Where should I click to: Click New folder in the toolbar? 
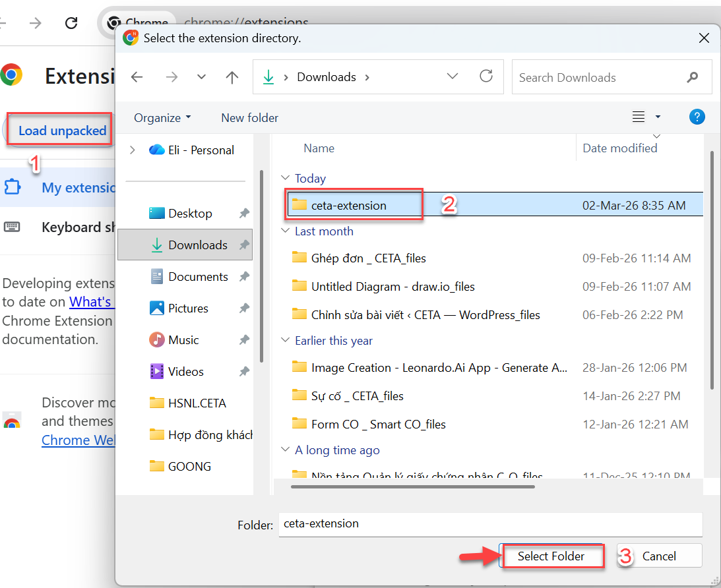pos(249,118)
